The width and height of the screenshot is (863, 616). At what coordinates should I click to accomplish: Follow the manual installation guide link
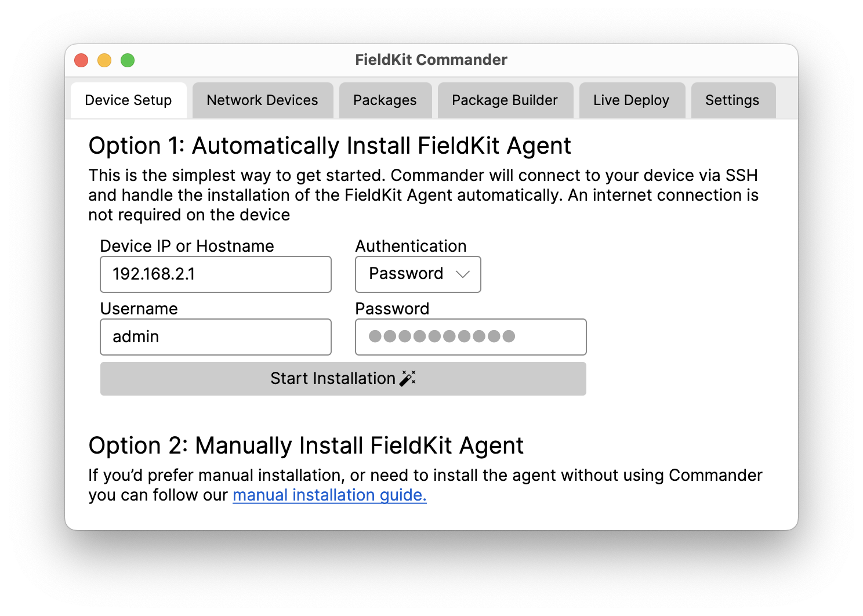pos(329,495)
